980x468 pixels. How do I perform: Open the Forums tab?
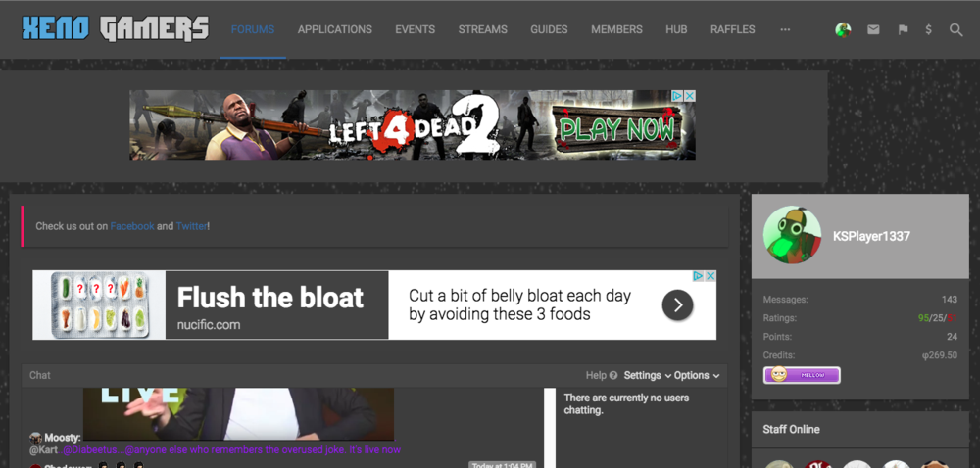click(x=253, y=29)
